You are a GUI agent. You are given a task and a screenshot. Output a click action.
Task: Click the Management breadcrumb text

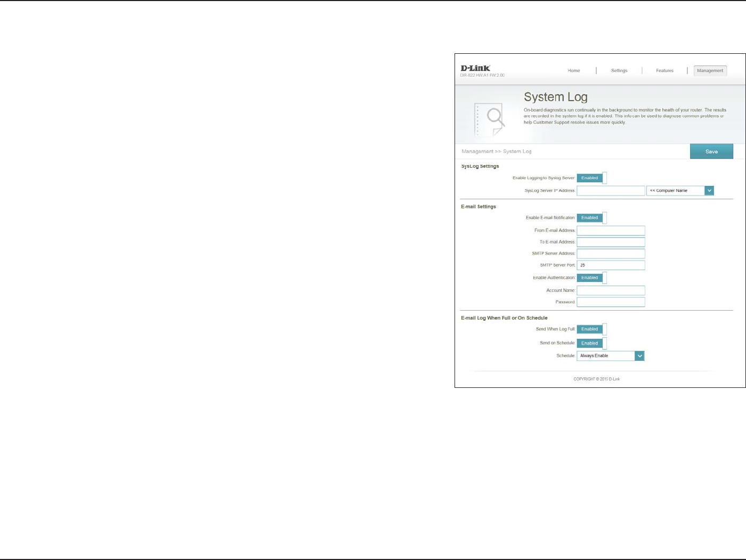(477, 151)
